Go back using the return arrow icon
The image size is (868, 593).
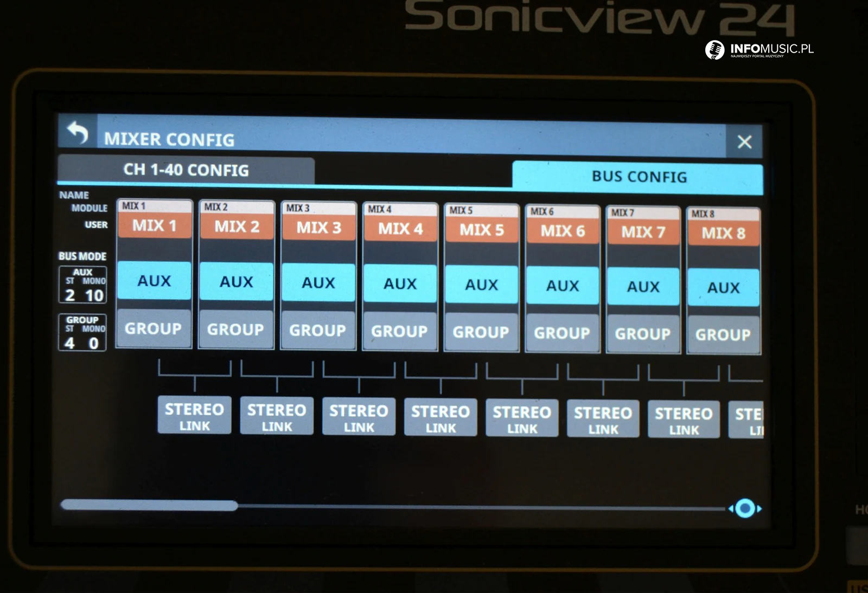(78, 132)
